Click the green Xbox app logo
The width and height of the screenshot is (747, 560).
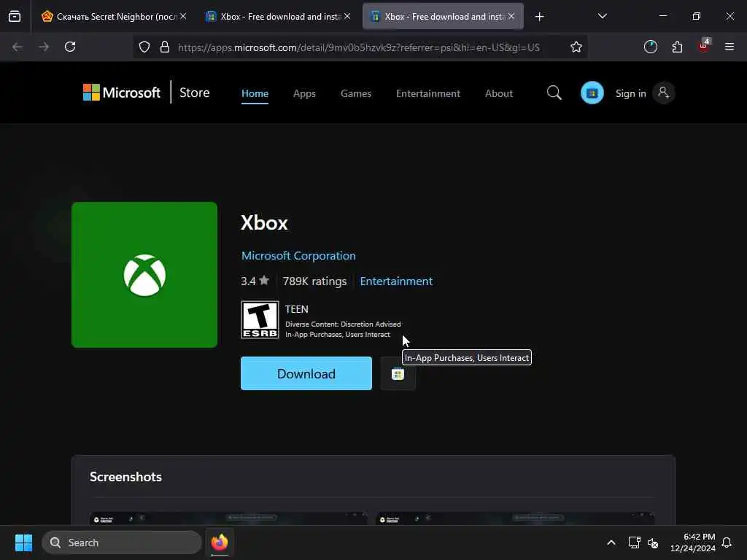pyautogui.click(x=144, y=275)
